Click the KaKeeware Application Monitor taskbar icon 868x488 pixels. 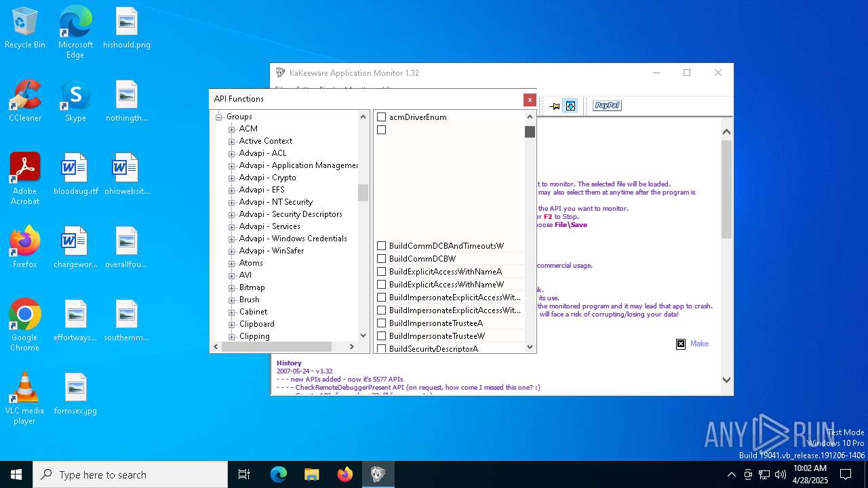(x=378, y=474)
